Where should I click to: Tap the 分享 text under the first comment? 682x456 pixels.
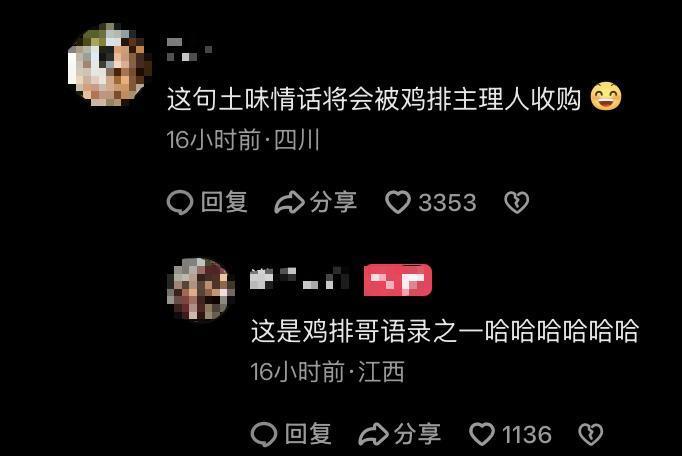(334, 202)
